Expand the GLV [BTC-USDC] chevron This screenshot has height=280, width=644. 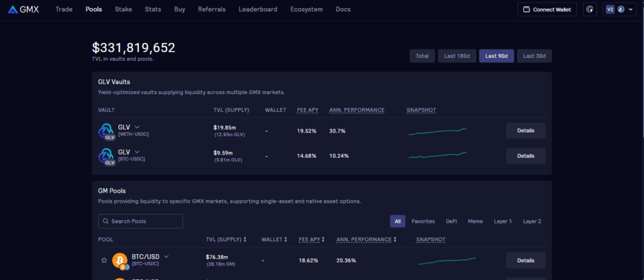137,152
